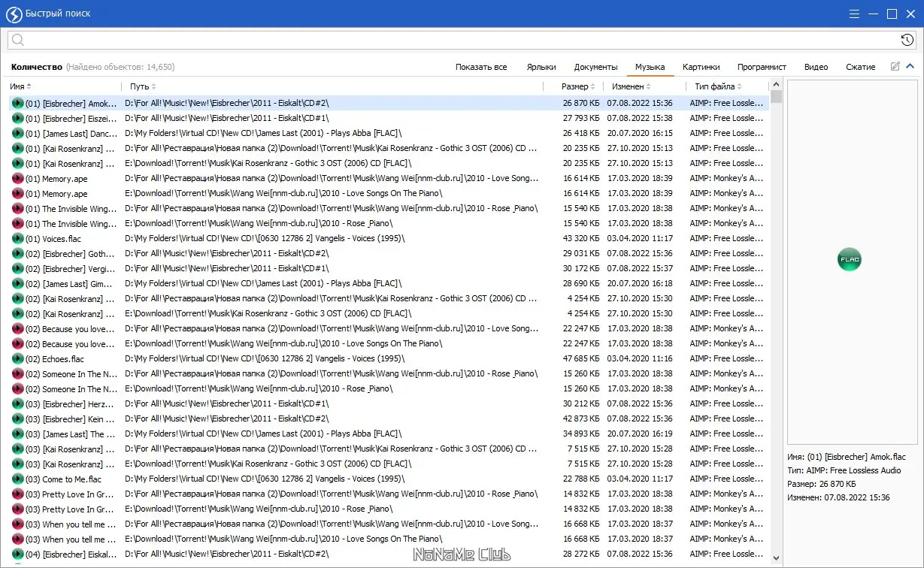Click the Изменен: 07.08.2022 15:36 detail

click(838, 497)
